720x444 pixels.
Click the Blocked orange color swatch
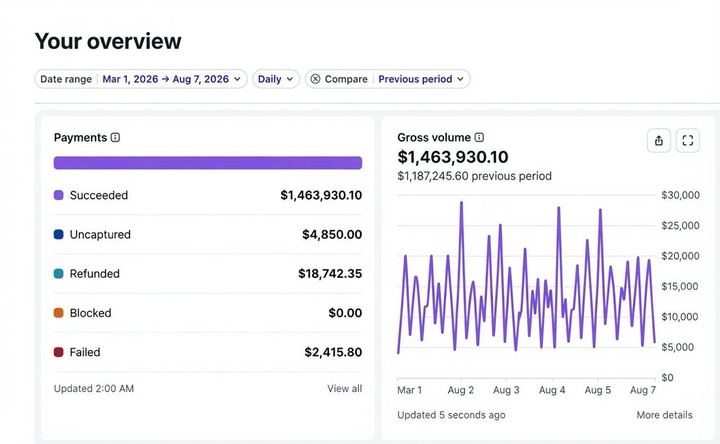click(x=58, y=313)
